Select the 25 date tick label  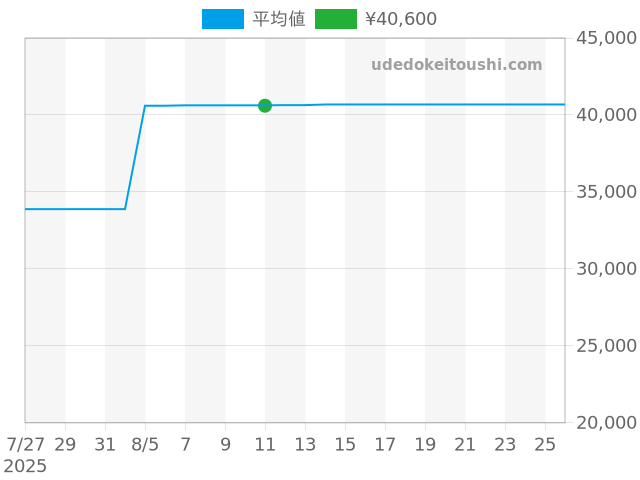[545, 443]
